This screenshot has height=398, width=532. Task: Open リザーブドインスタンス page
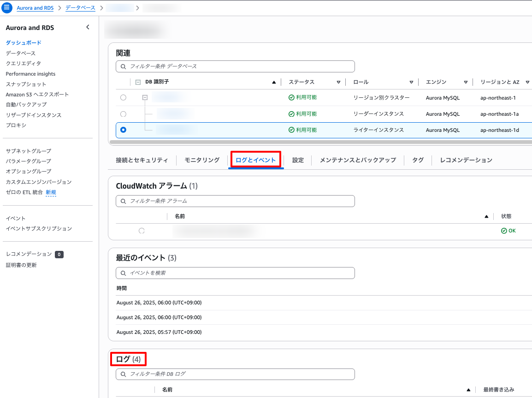(34, 115)
